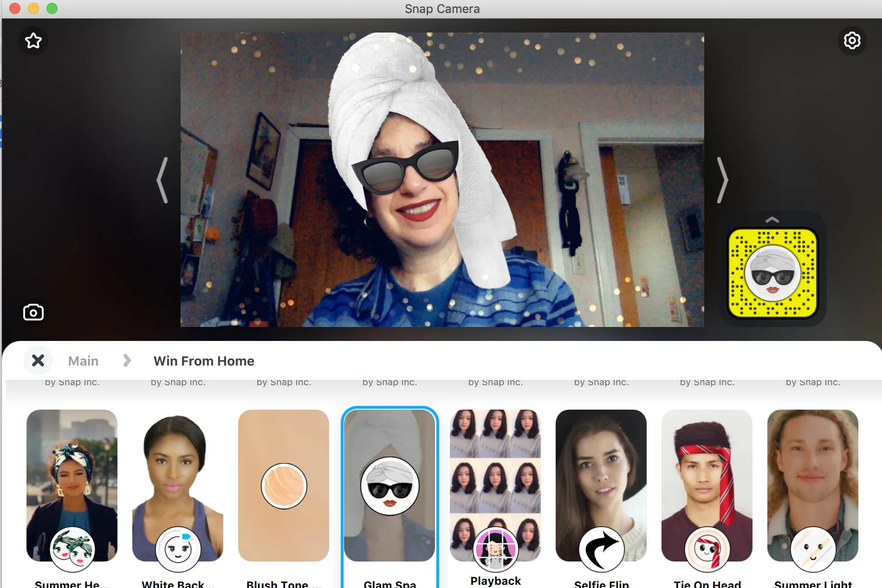The image size is (882, 588).
Task: Click the Summer Light face icon
Action: (813, 549)
